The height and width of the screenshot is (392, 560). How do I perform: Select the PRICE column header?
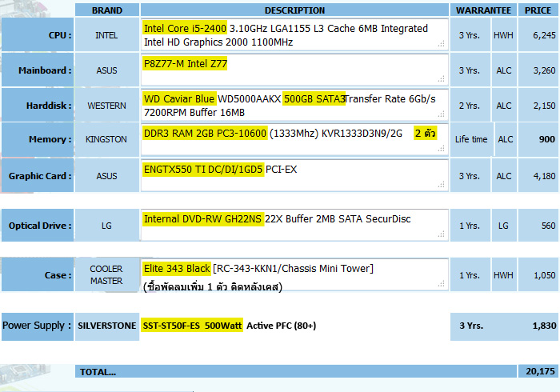pyautogui.click(x=538, y=10)
